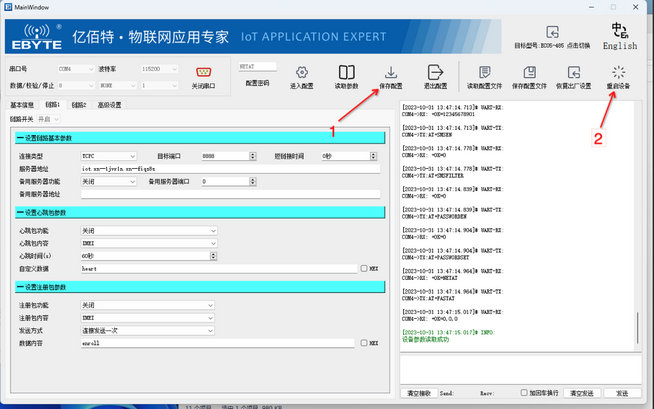Click the 关闭串口 serial port icon

tap(207, 72)
